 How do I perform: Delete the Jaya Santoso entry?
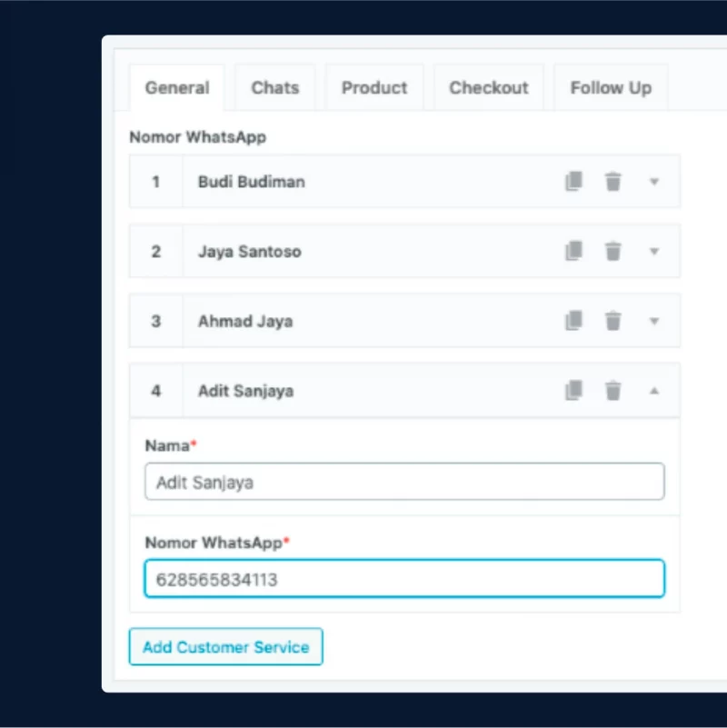pyautogui.click(x=612, y=251)
